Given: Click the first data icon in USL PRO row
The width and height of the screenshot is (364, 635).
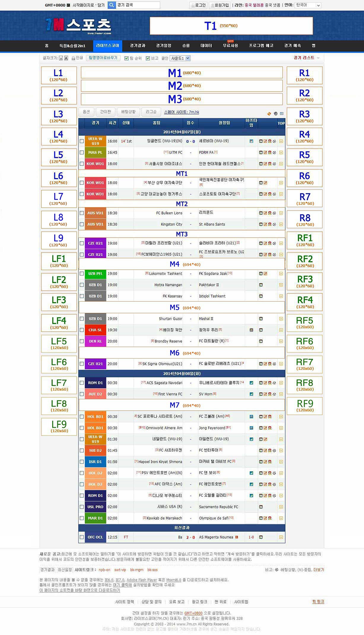Looking at the screenshot, I should click(261, 507).
